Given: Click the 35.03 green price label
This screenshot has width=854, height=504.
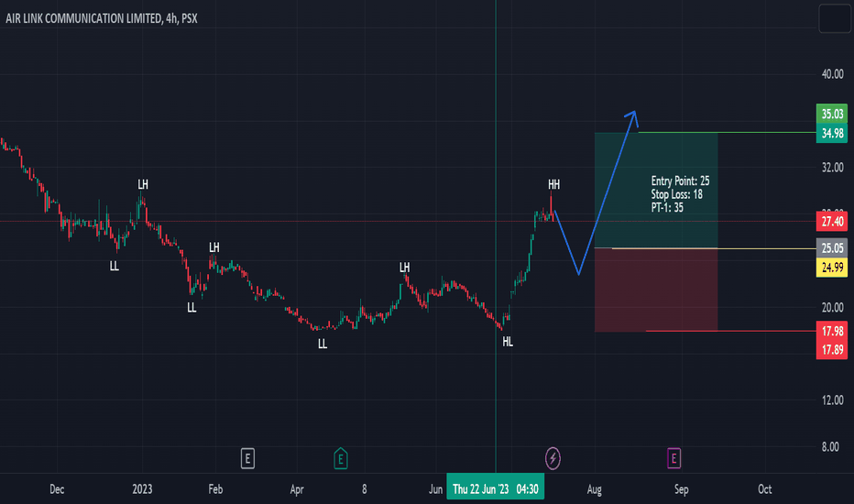Looking at the screenshot, I should click(x=832, y=114).
